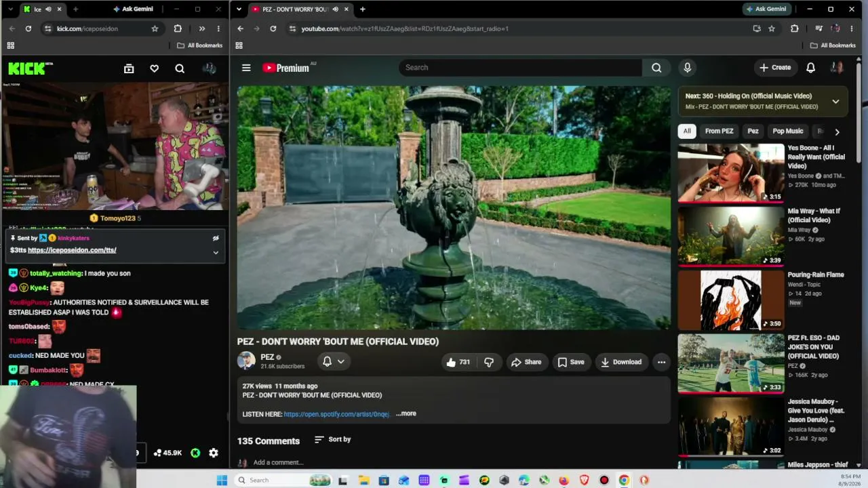Open Kick chat settings gear
This screenshot has width=868, height=488.
click(214, 453)
